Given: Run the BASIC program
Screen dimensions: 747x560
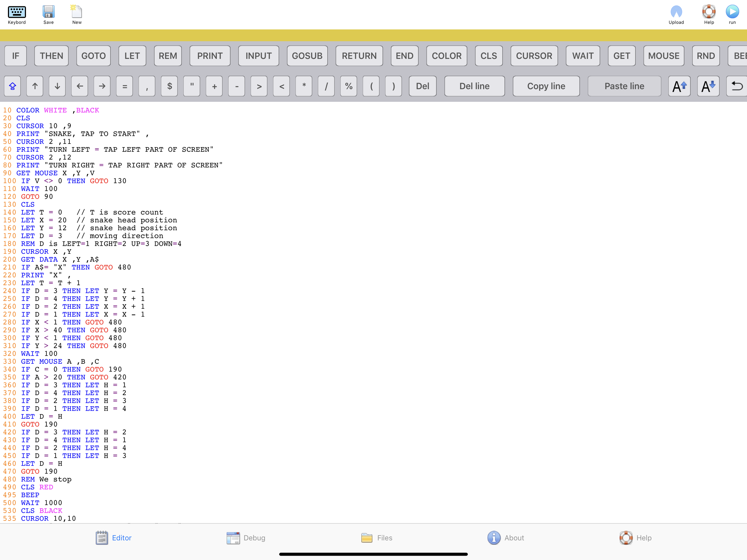Looking at the screenshot, I should [732, 13].
